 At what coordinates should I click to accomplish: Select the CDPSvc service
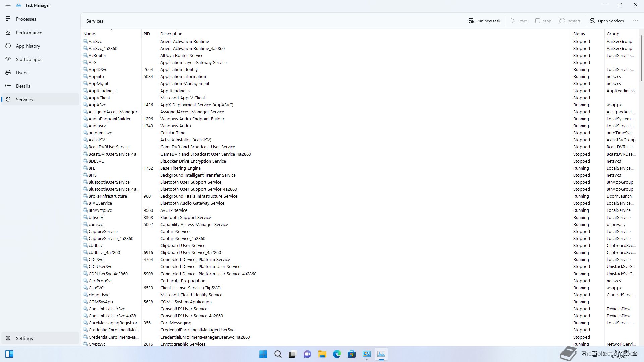(360, 259)
